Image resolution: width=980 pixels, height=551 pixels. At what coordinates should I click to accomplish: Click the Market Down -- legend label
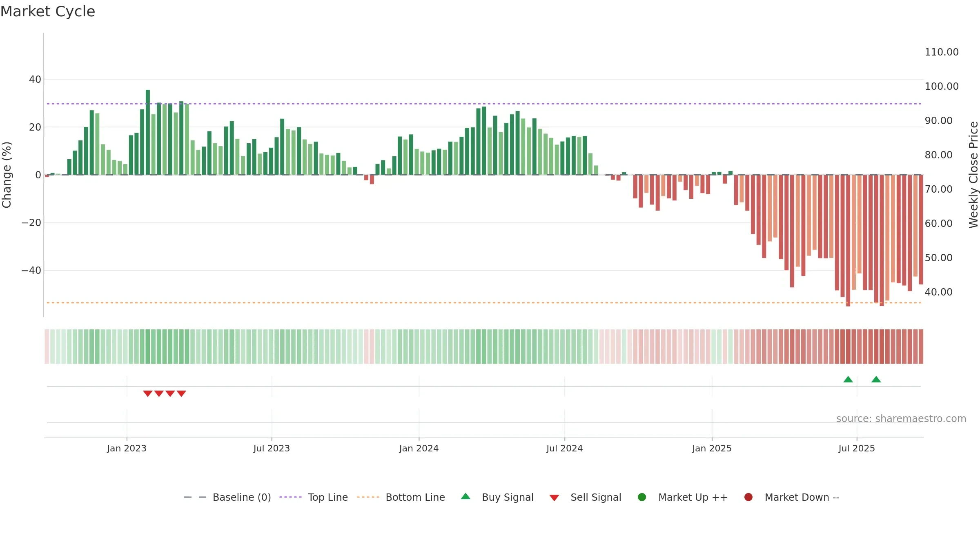(x=802, y=497)
